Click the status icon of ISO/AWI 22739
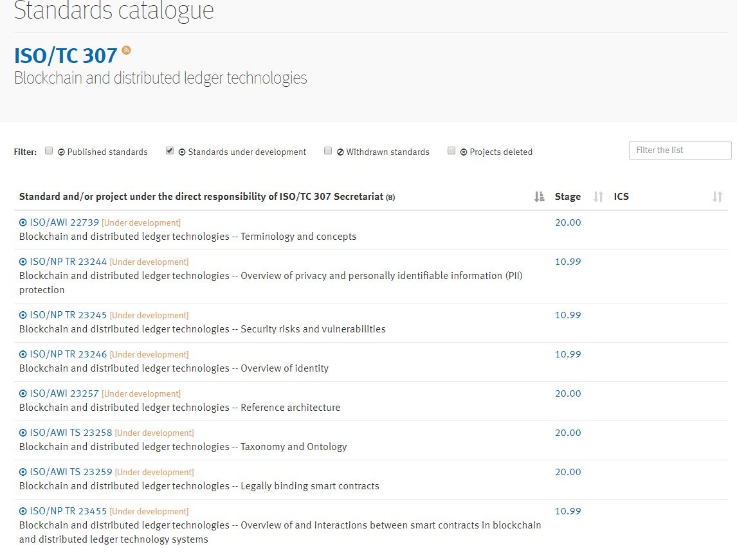Viewport: 737px width, 560px height. click(x=23, y=222)
